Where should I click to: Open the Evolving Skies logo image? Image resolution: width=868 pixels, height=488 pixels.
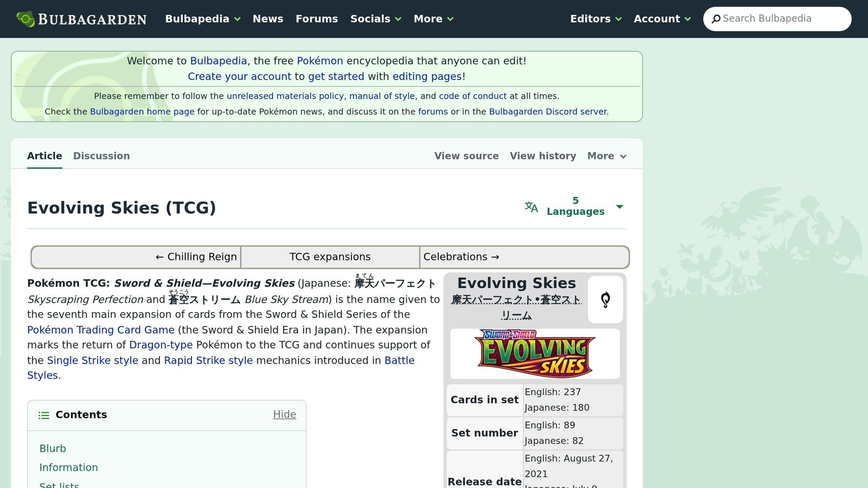(534, 354)
